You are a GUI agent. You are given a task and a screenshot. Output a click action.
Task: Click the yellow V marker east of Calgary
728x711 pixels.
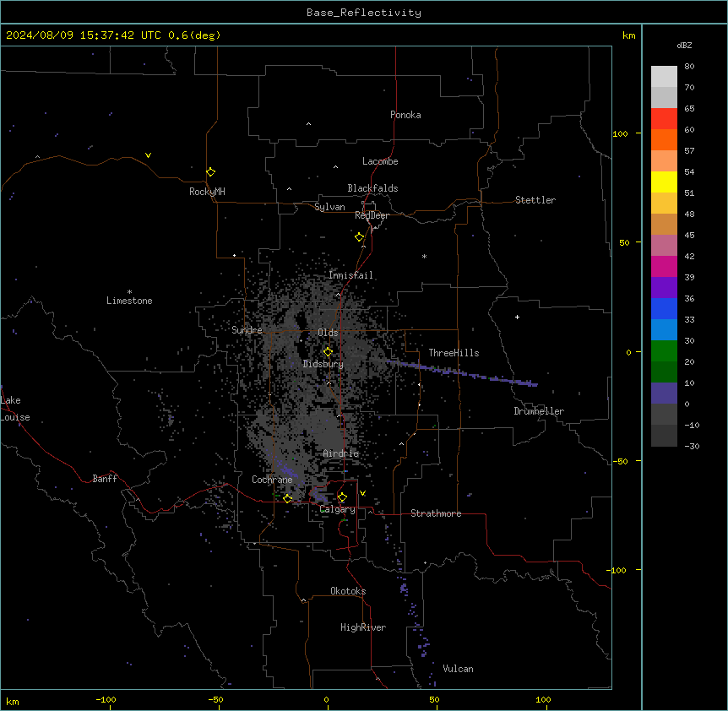point(362,493)
